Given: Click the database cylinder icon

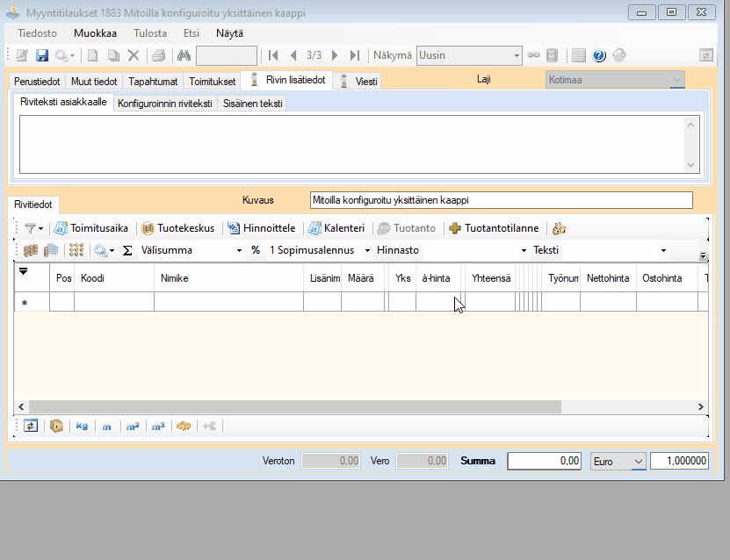Looking at the screenshot, I should tap(552, 56).
